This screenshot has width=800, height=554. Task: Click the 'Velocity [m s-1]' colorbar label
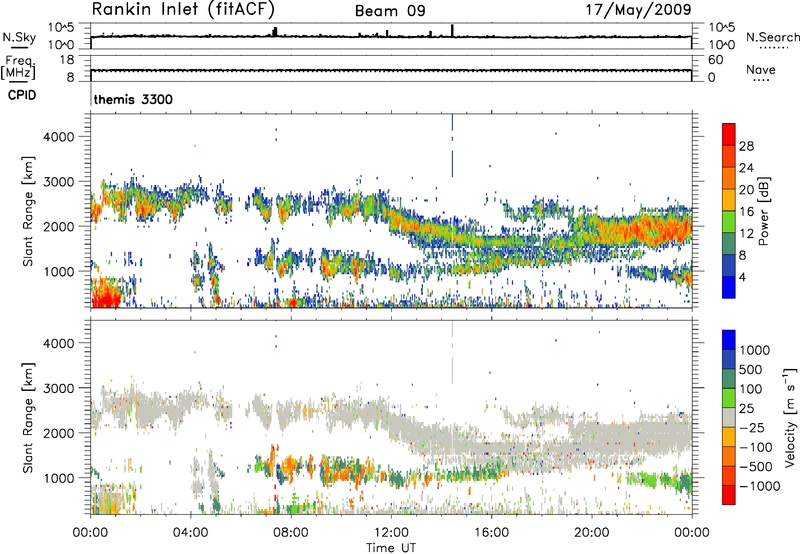(x=790, y=417)
